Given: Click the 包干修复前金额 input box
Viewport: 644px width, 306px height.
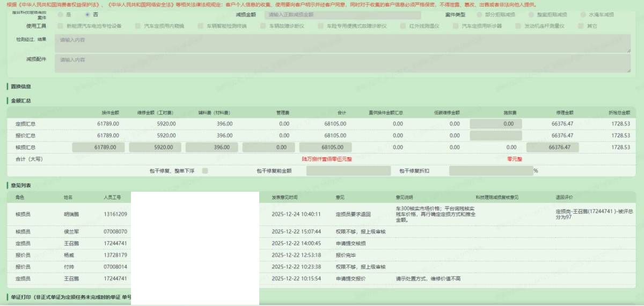Looking at the screenshot, I should [348, 171].
